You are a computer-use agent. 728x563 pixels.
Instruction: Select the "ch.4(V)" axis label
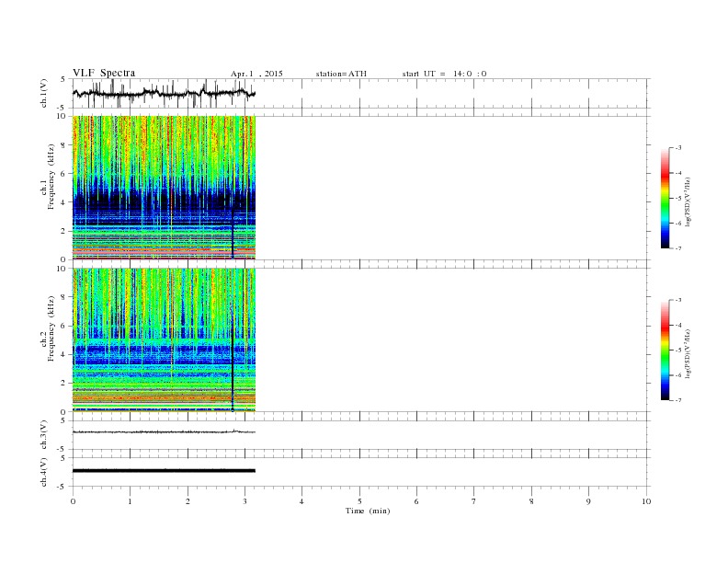(x=44, y=472)
